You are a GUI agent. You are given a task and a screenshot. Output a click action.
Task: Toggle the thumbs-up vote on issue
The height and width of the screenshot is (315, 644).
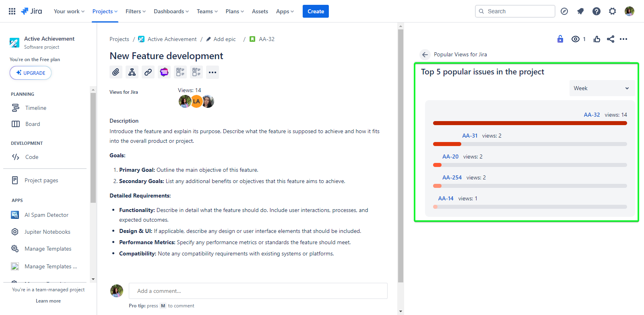pos(597,39)
